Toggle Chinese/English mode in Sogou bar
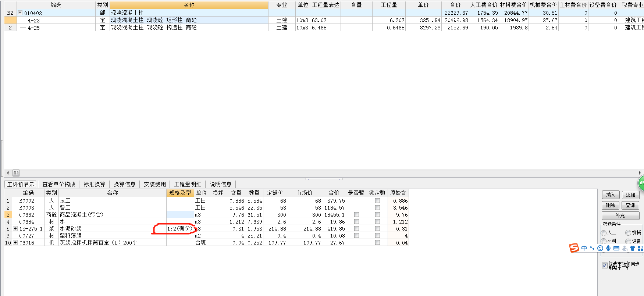The height and width of the screenshot is (296, 644). pos(584,248)
